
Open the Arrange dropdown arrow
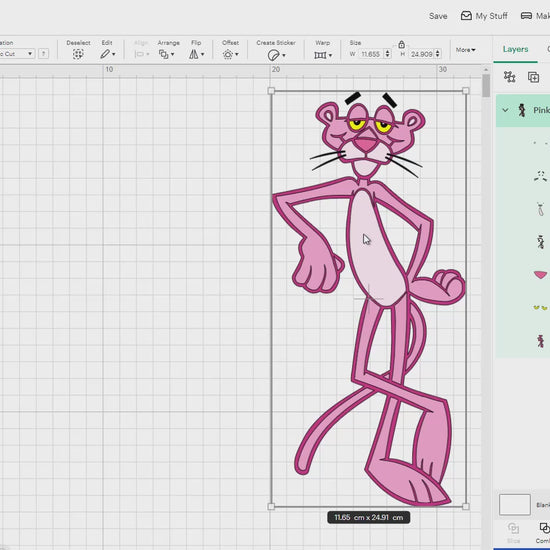[x=172, y=54]
